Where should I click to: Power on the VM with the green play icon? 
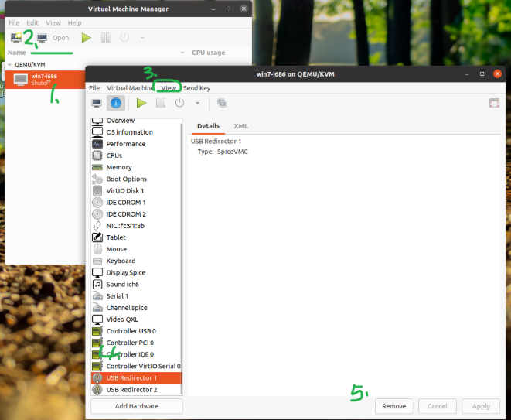141,104
